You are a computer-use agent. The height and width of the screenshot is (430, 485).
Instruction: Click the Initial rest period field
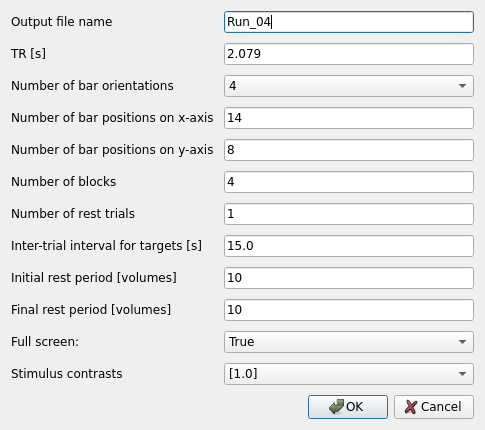(349, 278)
